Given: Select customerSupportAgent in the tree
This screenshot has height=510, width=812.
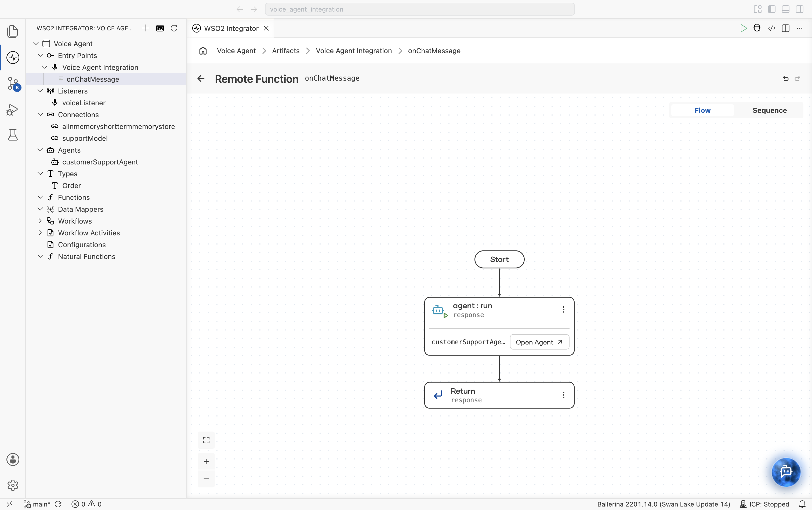Looking at the screenshot, I should pos(100,162).
